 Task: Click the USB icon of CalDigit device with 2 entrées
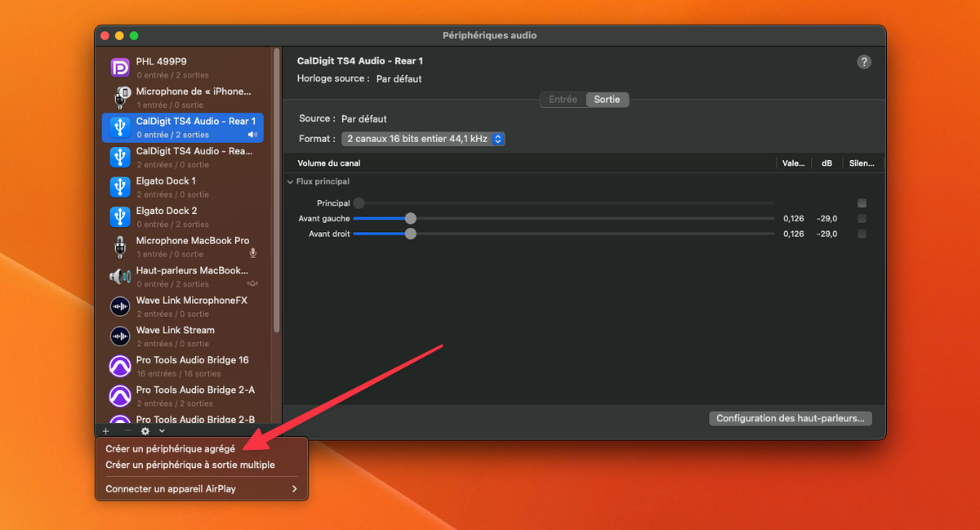tap(120, 157)
